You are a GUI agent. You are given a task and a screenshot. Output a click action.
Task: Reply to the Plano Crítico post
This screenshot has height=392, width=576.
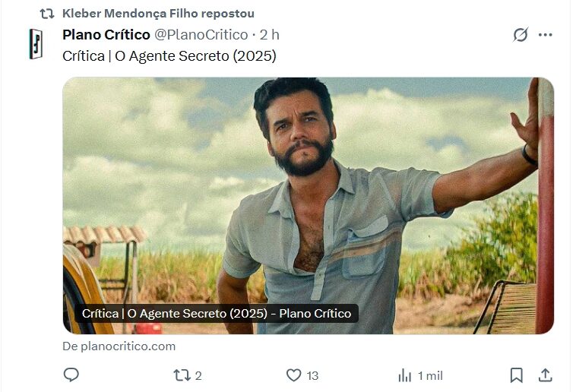pos(71,375)
